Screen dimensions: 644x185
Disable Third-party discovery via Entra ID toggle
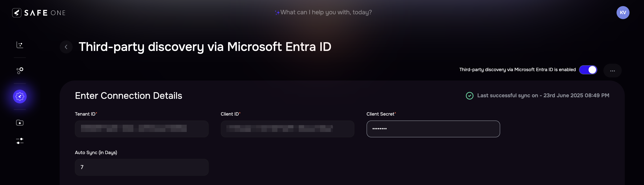coord(588,70)
